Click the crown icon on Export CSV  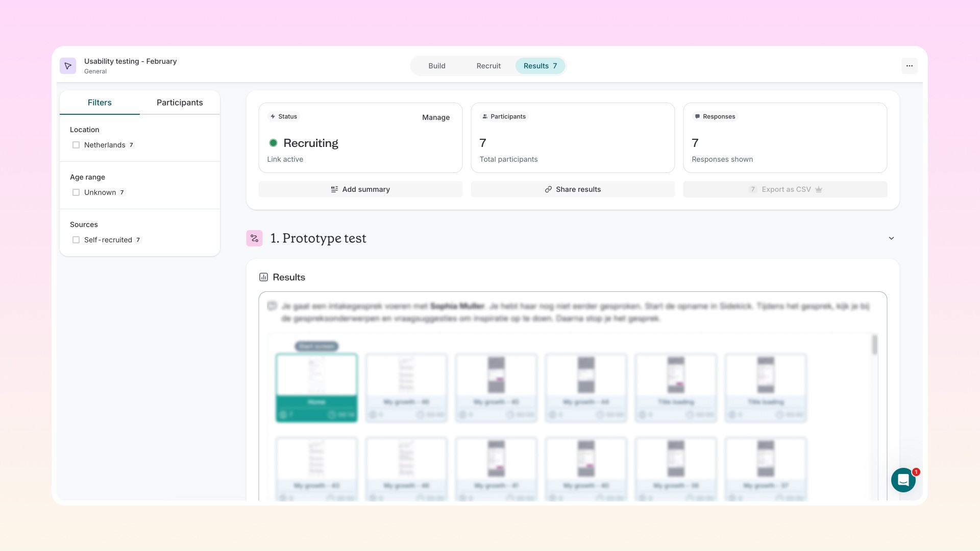(x=819, y=189)
